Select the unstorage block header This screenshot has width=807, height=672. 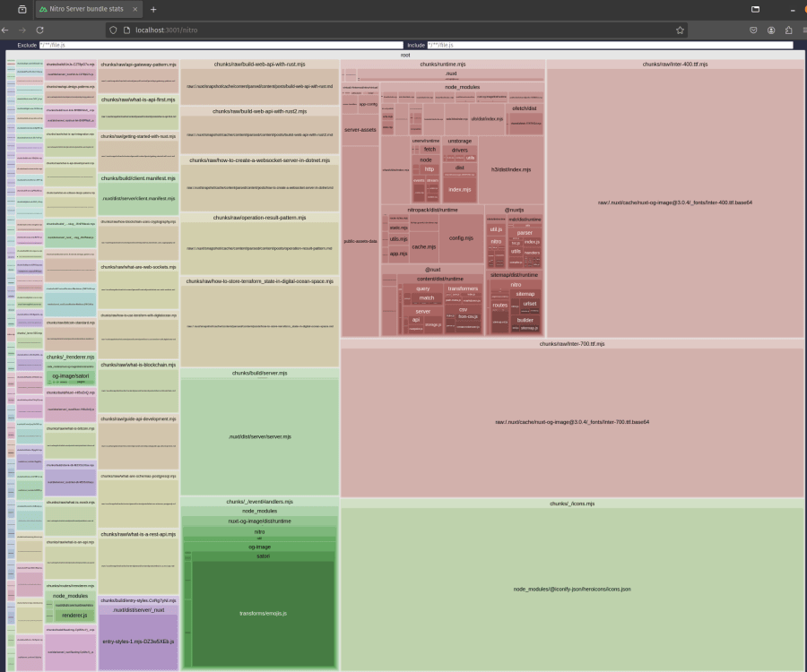click(x=460, y=141)
